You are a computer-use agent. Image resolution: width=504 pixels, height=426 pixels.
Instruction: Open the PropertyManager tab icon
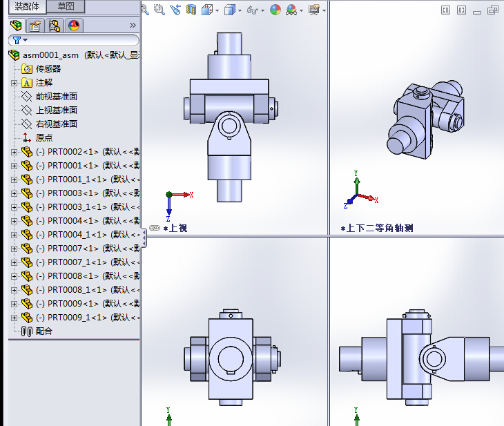coord(35,26)
